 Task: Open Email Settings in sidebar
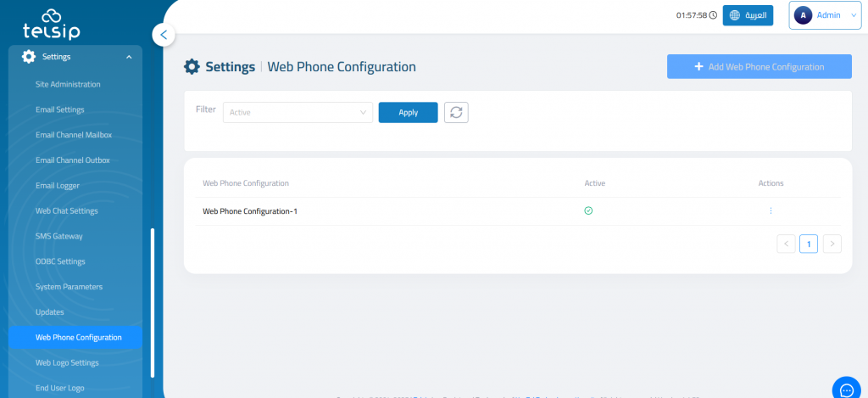(x=59, y=109)
